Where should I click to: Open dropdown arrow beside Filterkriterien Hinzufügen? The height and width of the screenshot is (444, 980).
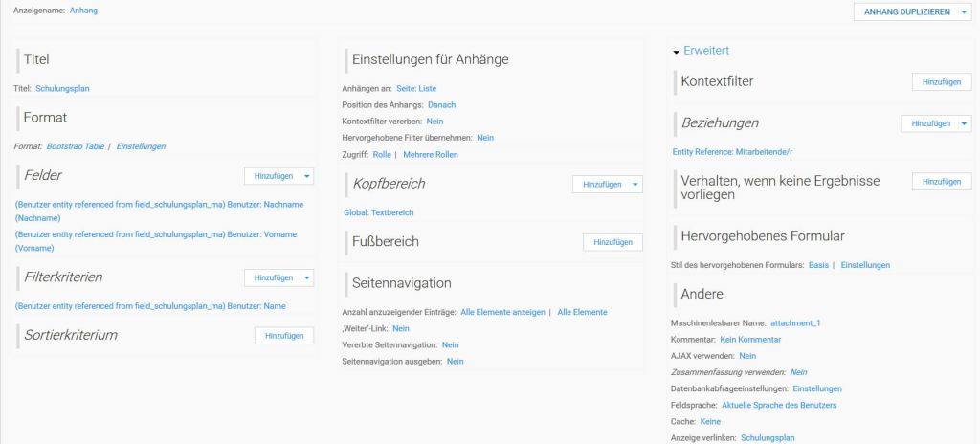point(306,277)
